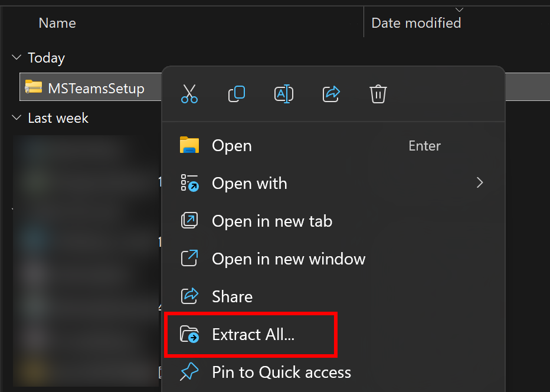Click the Pin to Quick access pushpin icon
Image resolution: width=550 pixels, height=392 pixels.
[x=189, y=372]
